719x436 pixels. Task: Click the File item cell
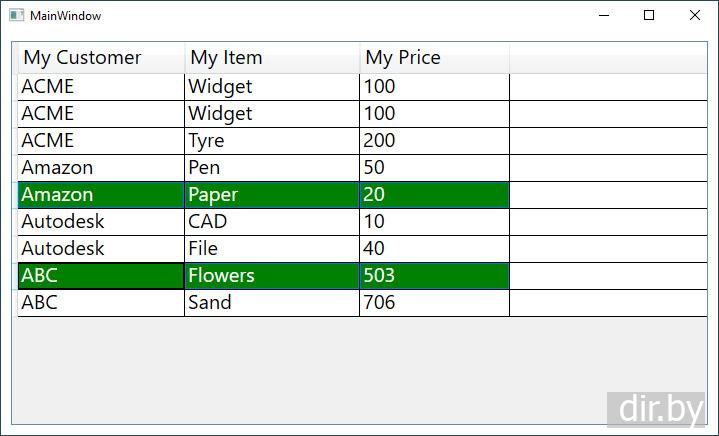coord(272,249)
